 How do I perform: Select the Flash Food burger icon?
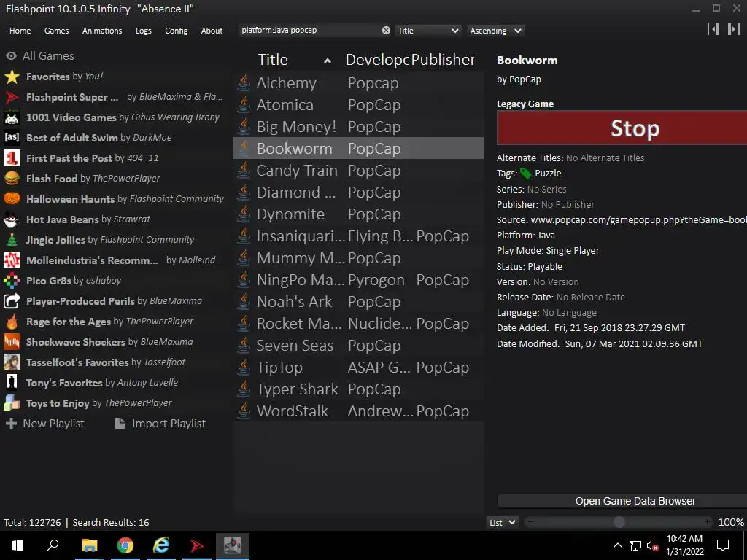click(x=12, y=179)
